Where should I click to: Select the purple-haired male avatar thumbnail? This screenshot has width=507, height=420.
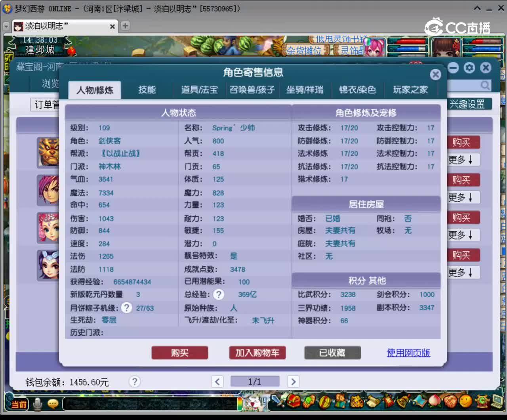48,190
